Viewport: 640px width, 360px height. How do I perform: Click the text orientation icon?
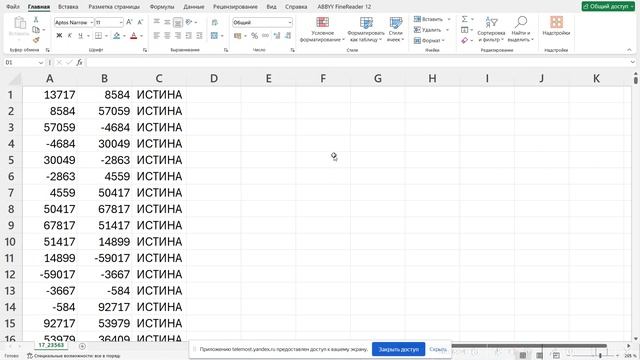(189, 22)
